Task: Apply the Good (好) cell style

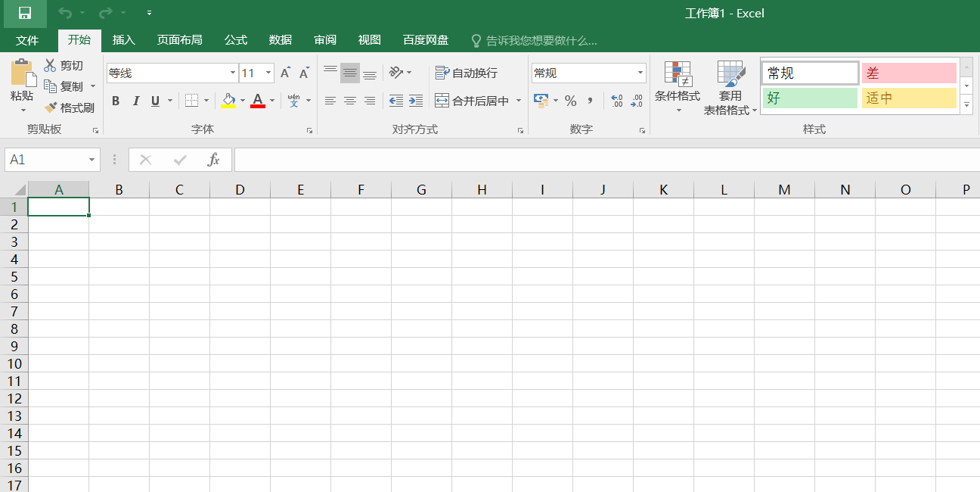Action: tap(810, 98)
